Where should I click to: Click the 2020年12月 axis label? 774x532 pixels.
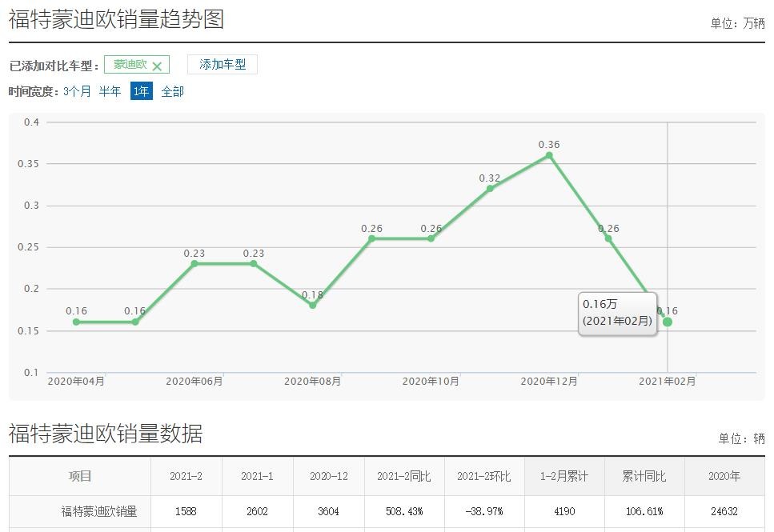click(549, 381)
